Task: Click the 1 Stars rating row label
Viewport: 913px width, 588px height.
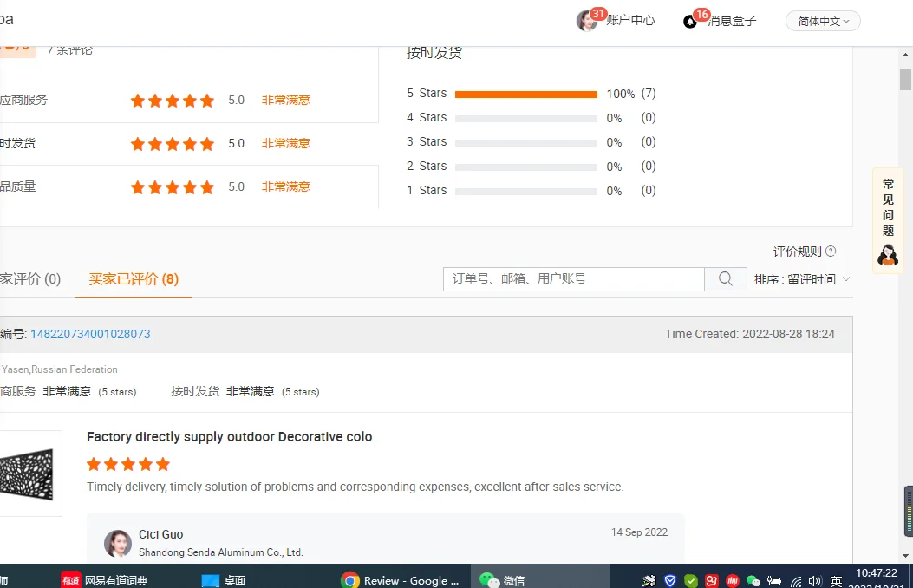Action: (x=427, y=191)
